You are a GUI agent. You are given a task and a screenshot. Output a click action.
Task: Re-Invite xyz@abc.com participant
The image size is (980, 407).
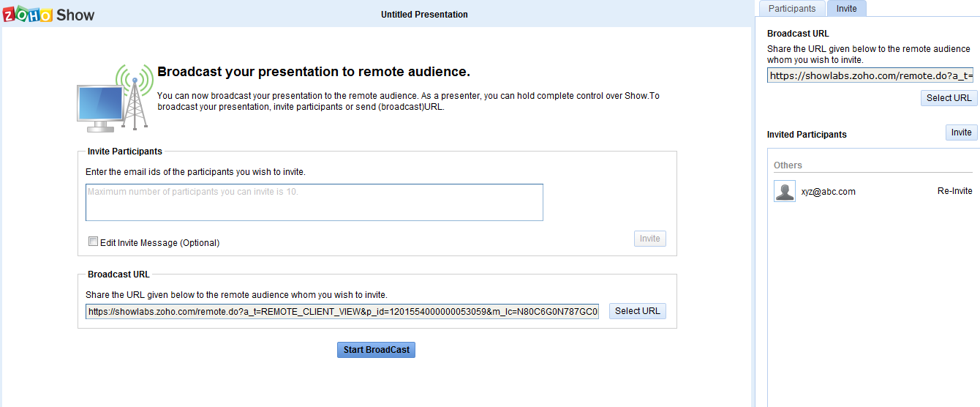(954, 191)
